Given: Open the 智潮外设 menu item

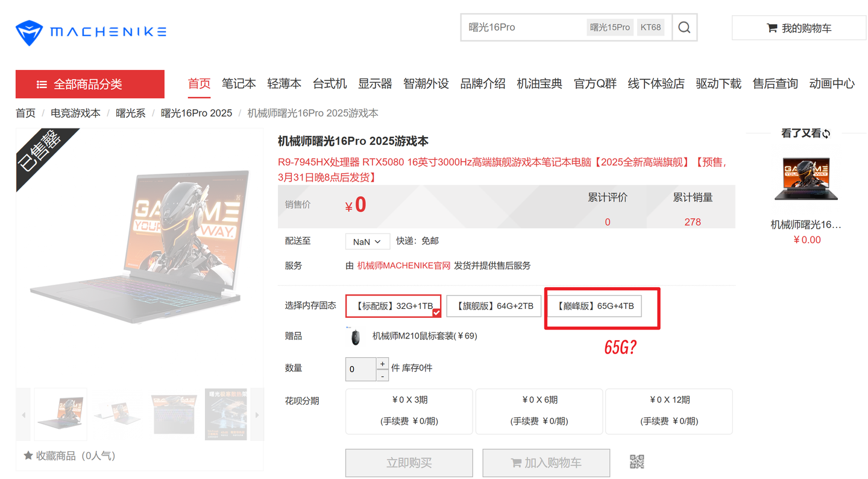Looking at the screenshot, I should [x=426, y=84].
